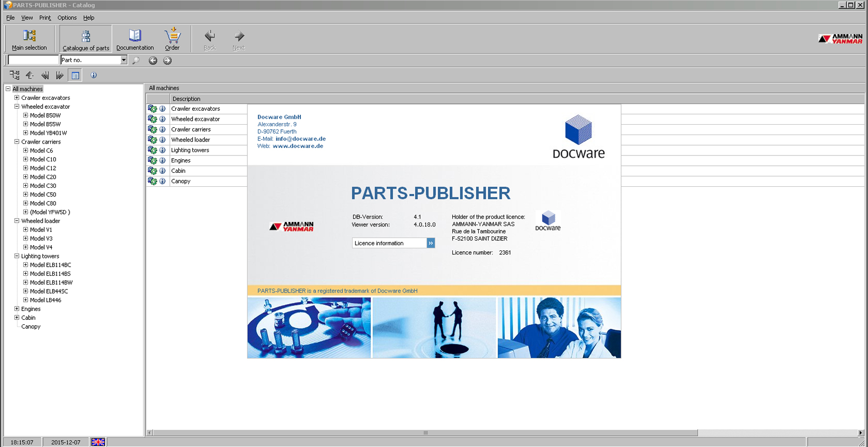Open the Options menu
This screenshot has height=447, width=868.
tap(67, 18)
